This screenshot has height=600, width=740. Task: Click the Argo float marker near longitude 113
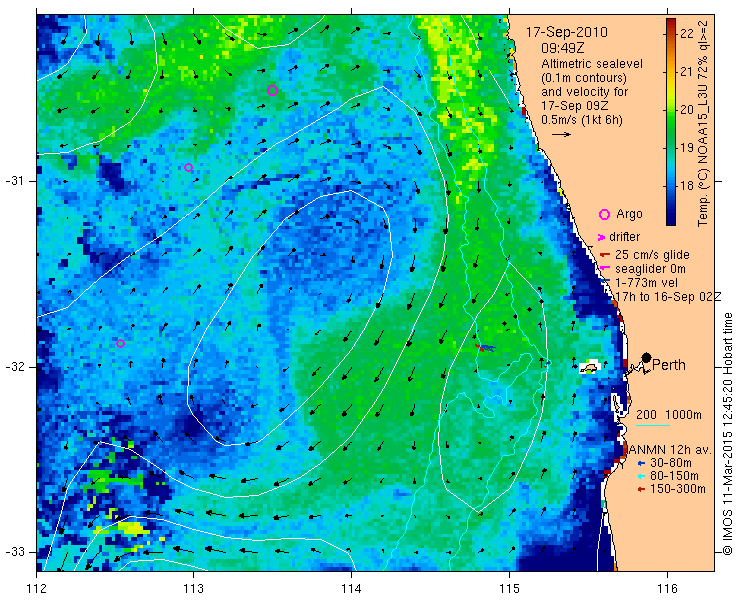tap(188, 168)
